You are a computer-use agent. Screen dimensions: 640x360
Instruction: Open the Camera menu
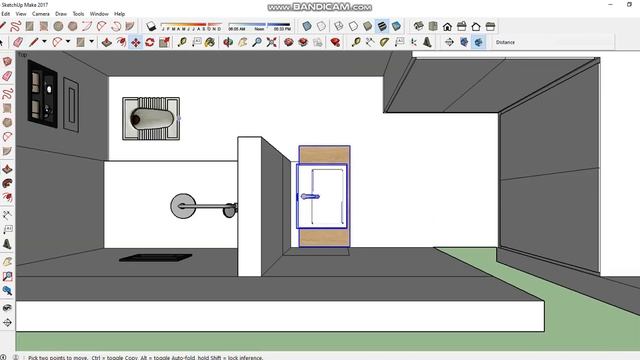pyautogui.click(x=41, y=14)
